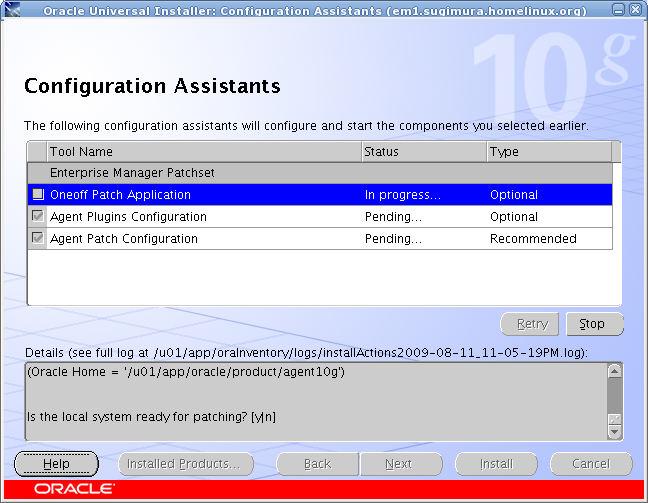Click the Retry button
Image resolution: width=648 pixels, height=503 pixels.
pos(529,324)
